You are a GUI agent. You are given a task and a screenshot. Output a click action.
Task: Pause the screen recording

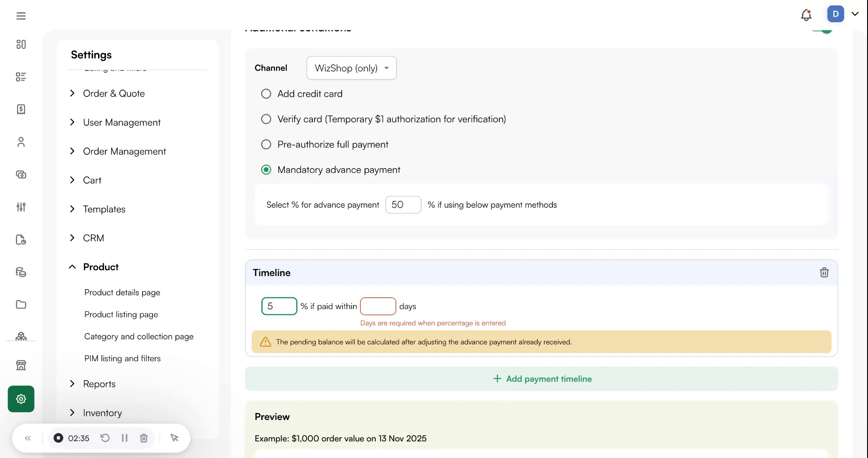pyautogui.click(x=125, y=438)
